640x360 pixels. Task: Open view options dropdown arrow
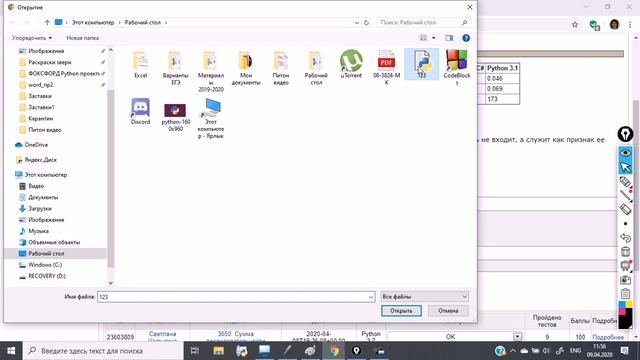[433, 38]
